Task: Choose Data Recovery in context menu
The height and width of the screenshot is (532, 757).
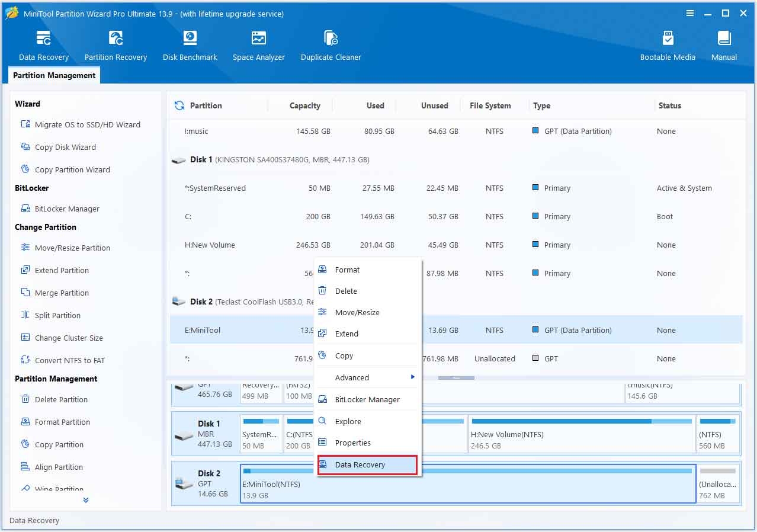Action: 367,464
